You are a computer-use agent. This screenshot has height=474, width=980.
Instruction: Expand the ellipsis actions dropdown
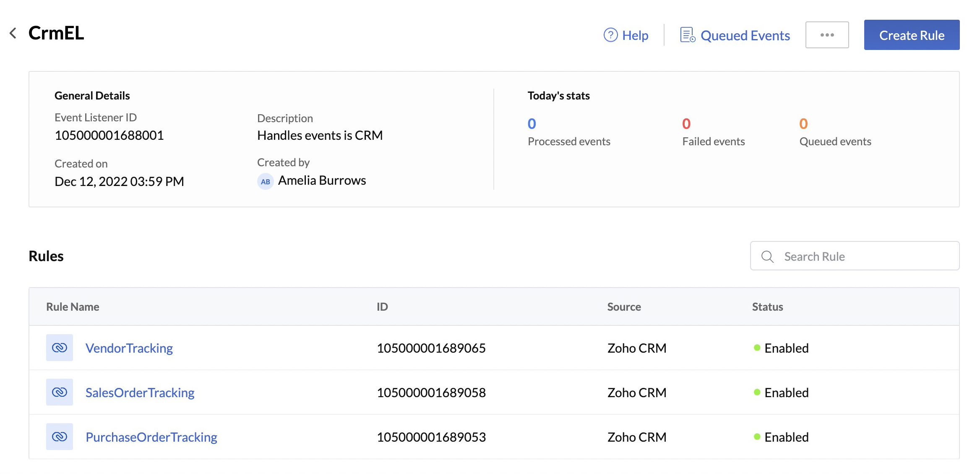pyautogui.click(x=826, y=35)
